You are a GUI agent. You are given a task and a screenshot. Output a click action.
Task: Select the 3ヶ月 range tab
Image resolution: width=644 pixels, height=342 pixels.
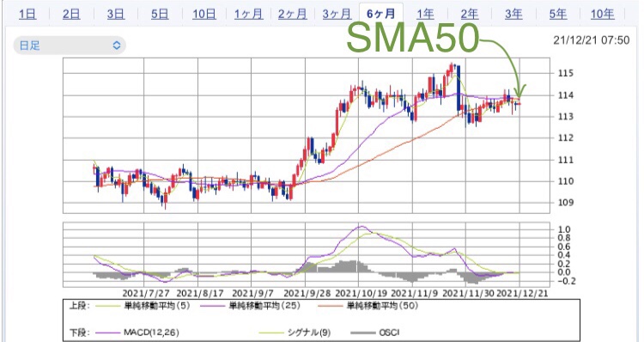point(337,15)
